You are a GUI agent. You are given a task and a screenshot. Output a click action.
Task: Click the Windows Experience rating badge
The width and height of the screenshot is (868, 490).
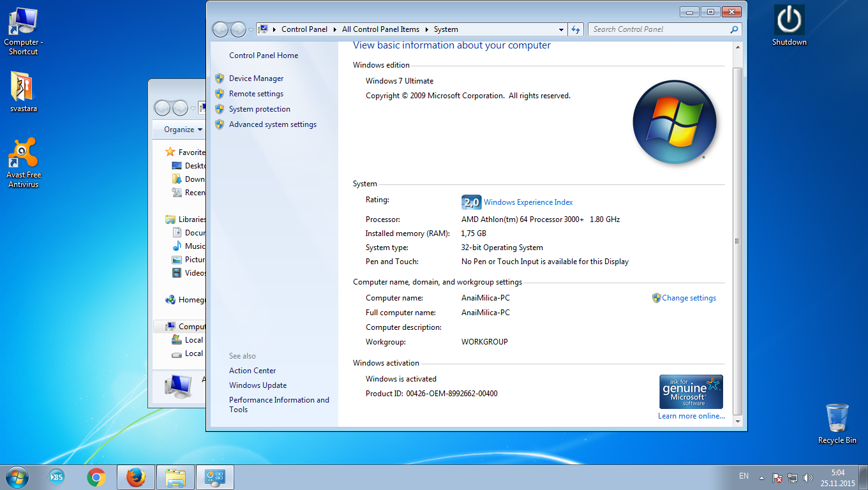471,202
